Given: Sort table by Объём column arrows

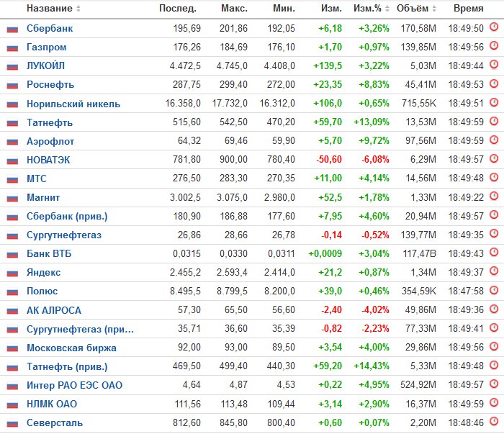Looking at the screenshot, I should click(x=434, y=9).
